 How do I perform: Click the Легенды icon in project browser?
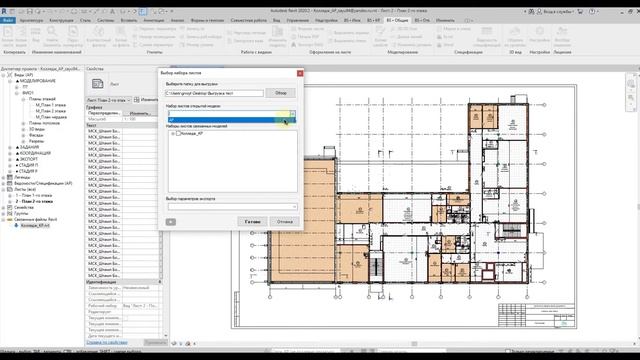coord(10,177)
